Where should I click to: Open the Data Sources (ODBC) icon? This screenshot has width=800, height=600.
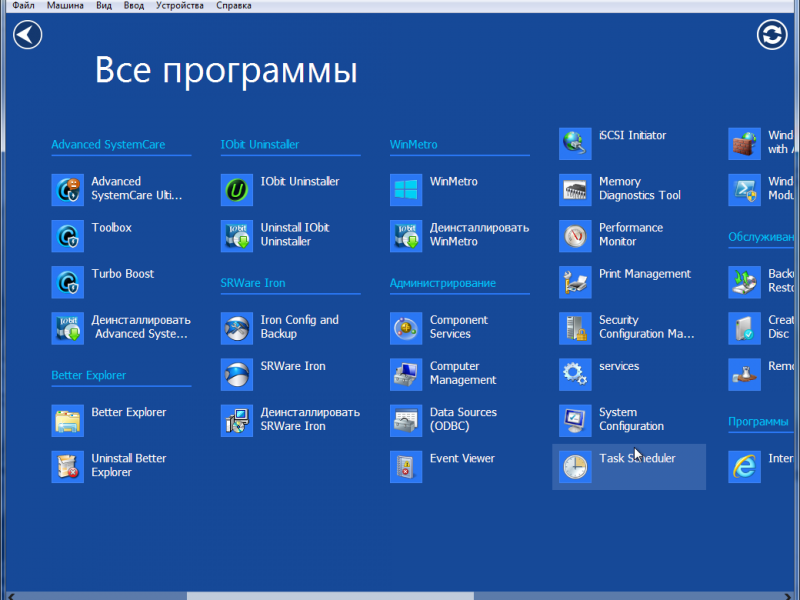pyautogui.click(x=406, y=420)
